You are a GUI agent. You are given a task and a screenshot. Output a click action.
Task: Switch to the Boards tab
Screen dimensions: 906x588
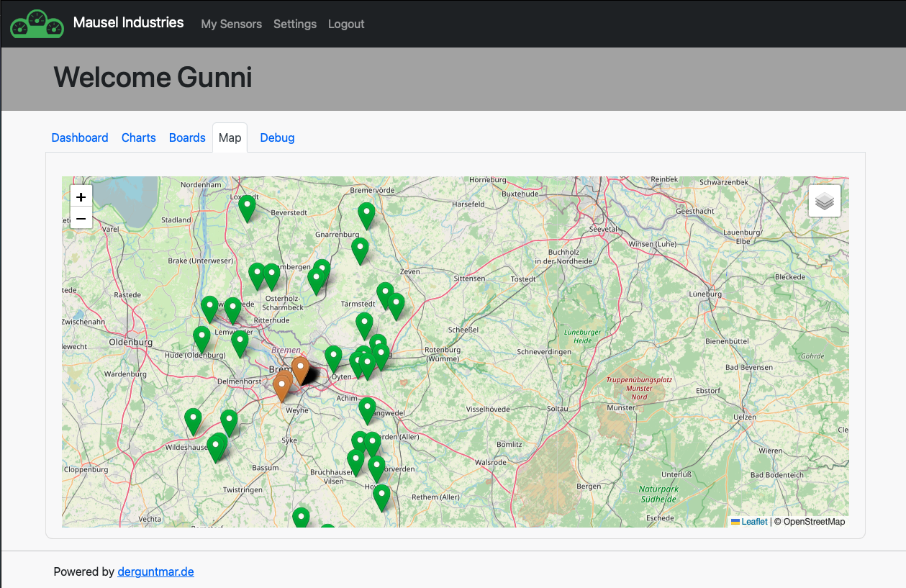pos(187,137)
